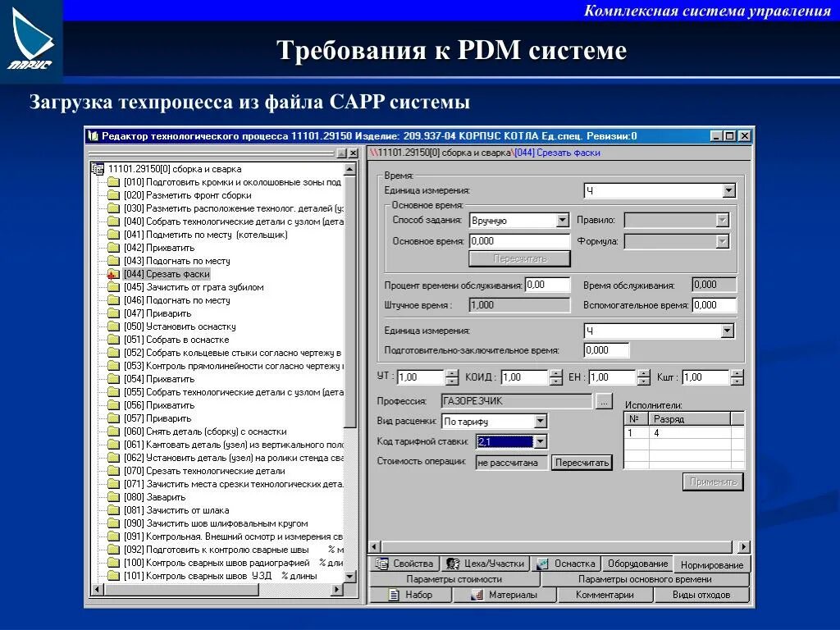Click the Основное время input field
The height and width of the screenshot is (630, 840).
pos(519,241)
